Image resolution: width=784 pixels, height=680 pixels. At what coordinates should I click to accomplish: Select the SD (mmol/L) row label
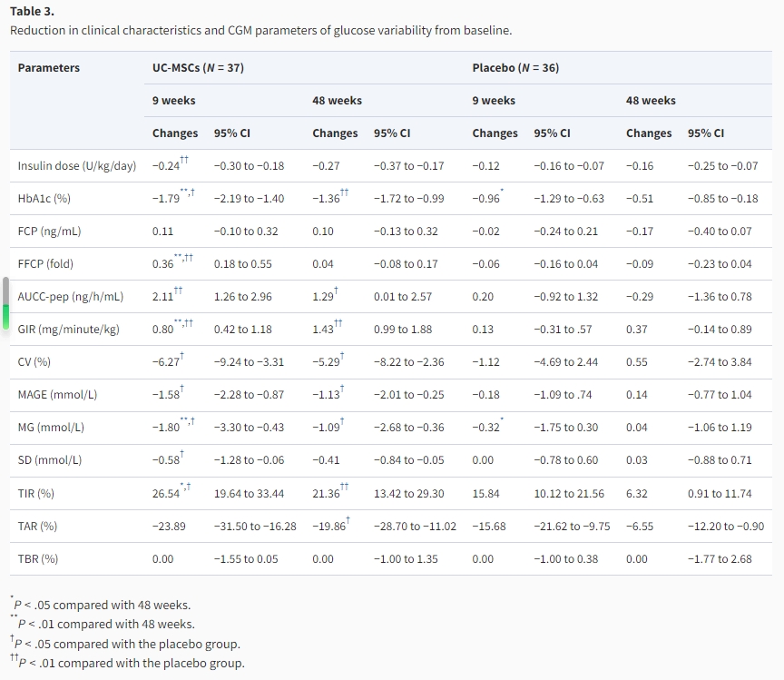50,460
